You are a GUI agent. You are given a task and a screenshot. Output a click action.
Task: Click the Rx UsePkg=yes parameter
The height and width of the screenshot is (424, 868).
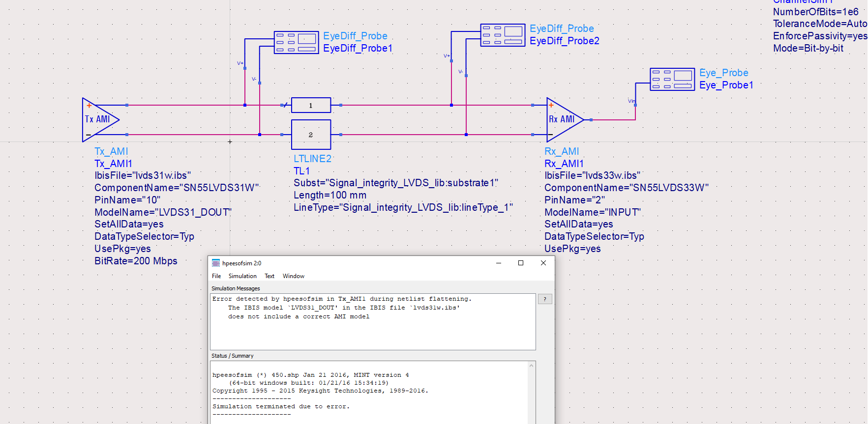572,249
